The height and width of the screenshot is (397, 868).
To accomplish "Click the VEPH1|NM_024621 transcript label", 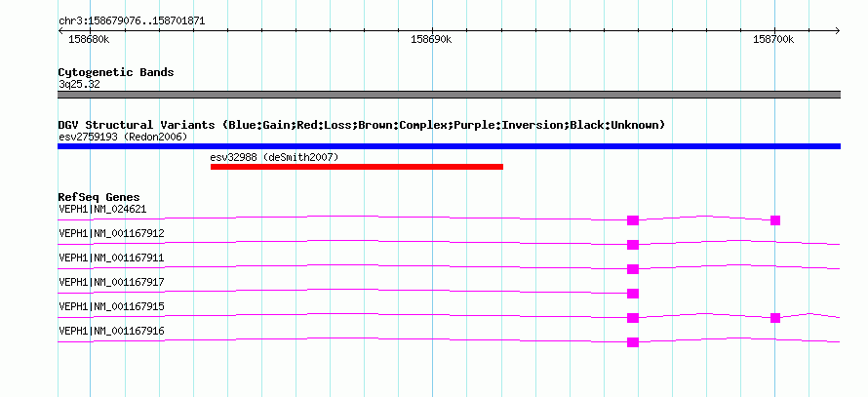I will coord(102,210).
